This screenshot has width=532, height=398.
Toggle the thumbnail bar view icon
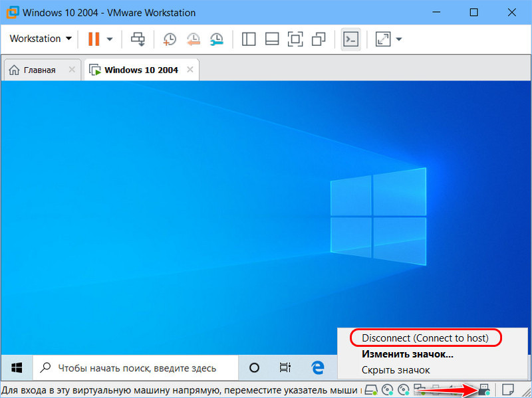[272, 39]
